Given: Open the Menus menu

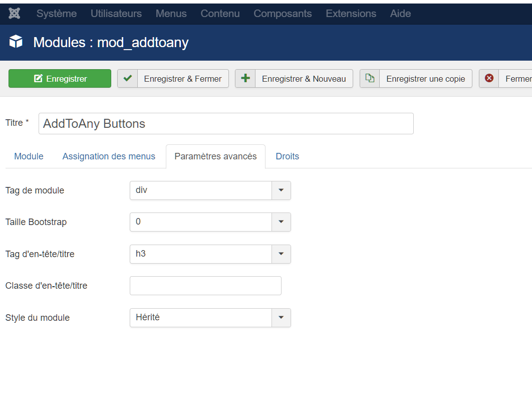Looking at the screenshot, I should coord(171,13).
